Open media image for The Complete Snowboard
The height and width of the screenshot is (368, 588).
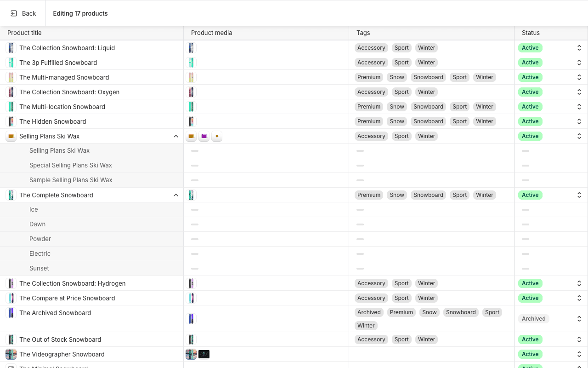pyautogui.click(x=191, y=195)
